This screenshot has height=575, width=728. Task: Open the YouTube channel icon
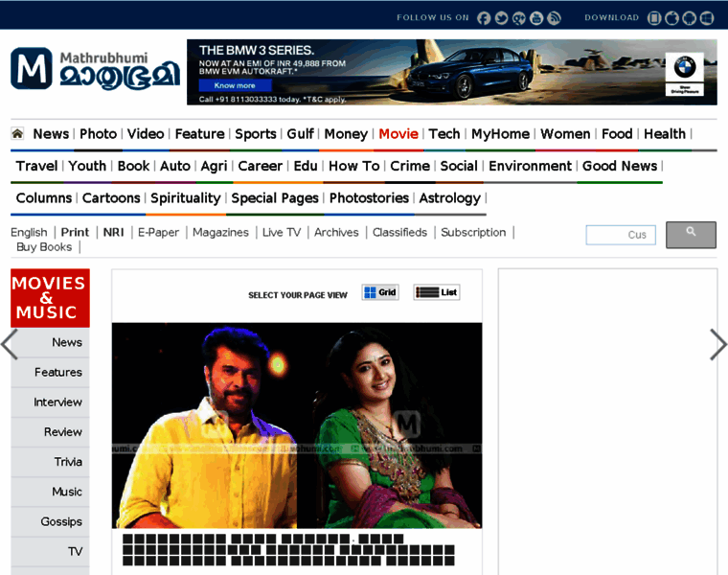(535, 18)
